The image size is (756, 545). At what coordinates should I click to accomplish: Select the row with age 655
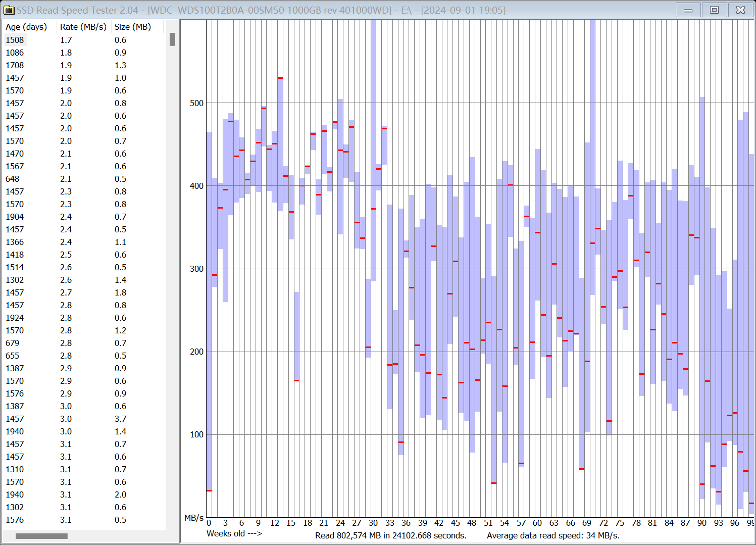(x=84, y=356)
